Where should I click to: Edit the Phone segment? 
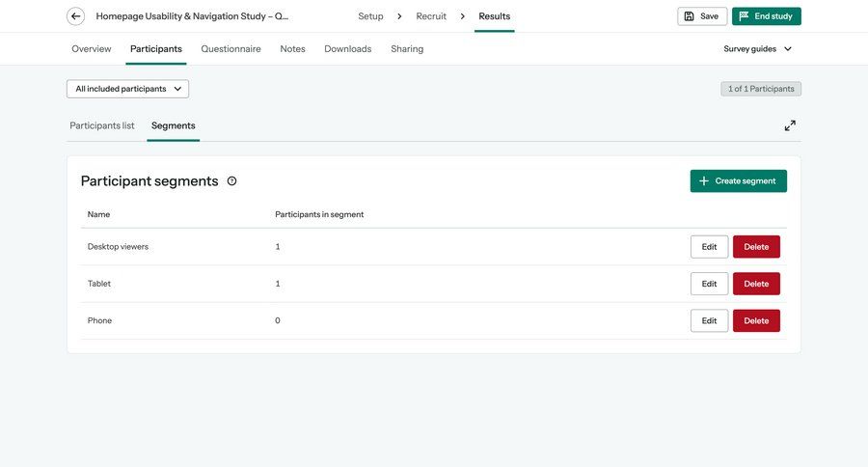[709, 320]
